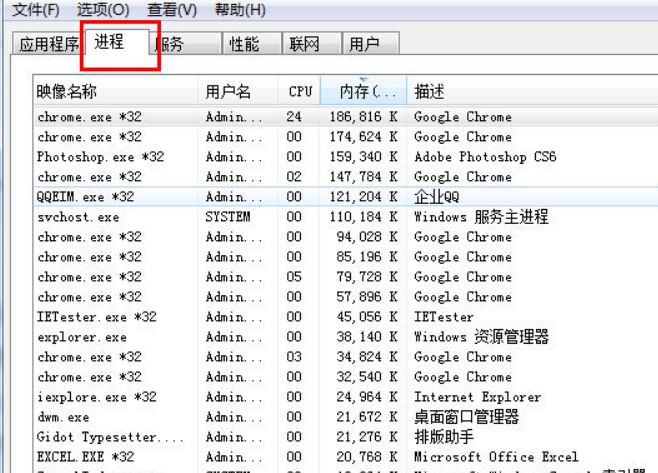The image size is (658, 473).
Task: Open the 用户 tab
Action: point(365,44)
